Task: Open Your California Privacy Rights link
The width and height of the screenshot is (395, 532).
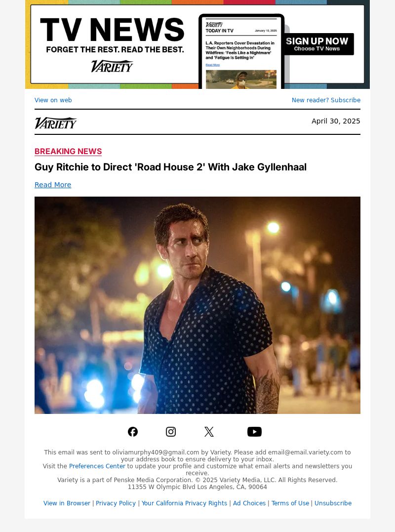Action: 184,503
